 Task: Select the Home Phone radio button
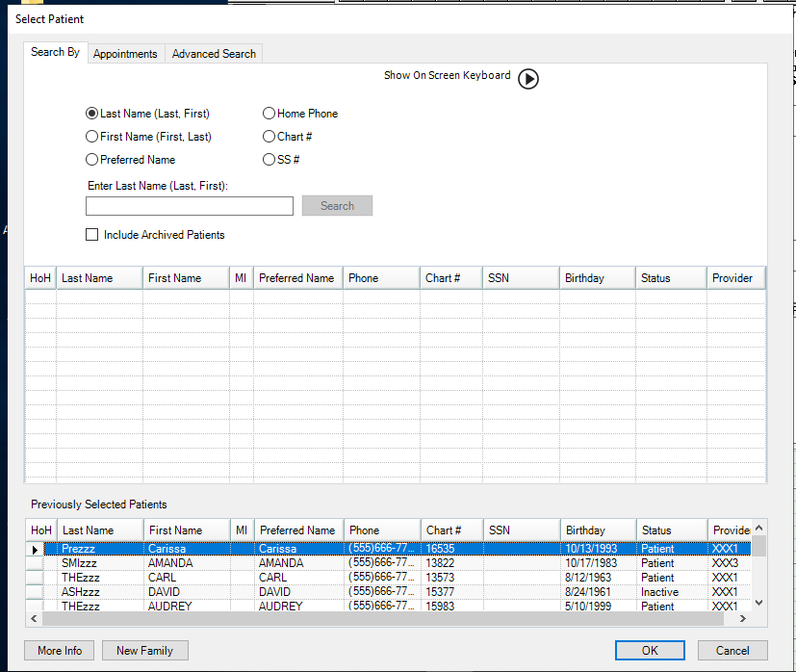(300, 114)
